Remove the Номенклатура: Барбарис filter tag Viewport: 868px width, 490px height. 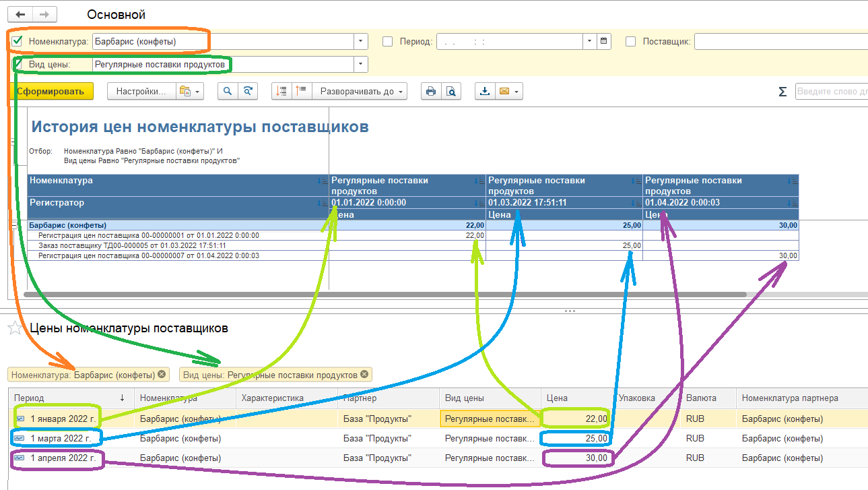tap(161, 375)
